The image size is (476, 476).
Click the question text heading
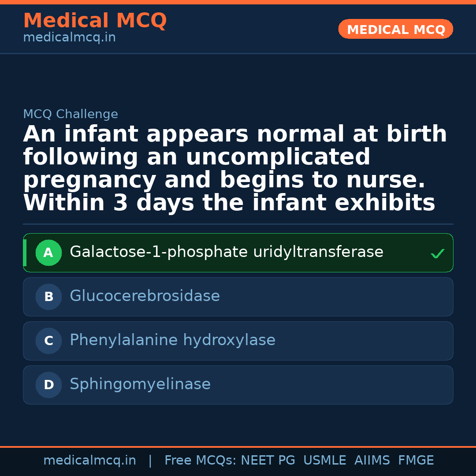(235, 169)
